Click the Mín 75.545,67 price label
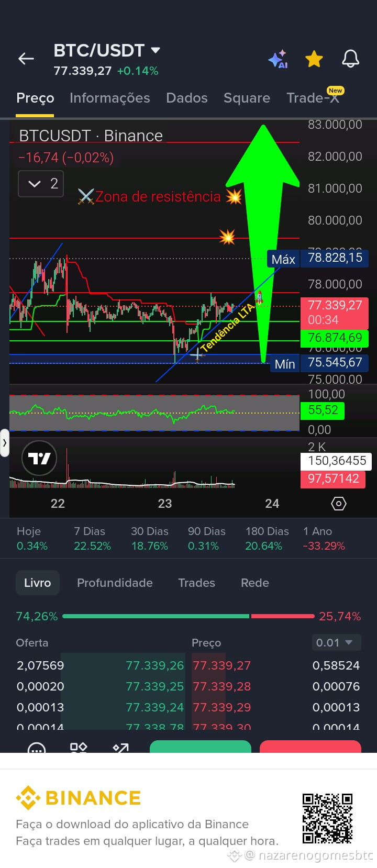 pos(319,363)
